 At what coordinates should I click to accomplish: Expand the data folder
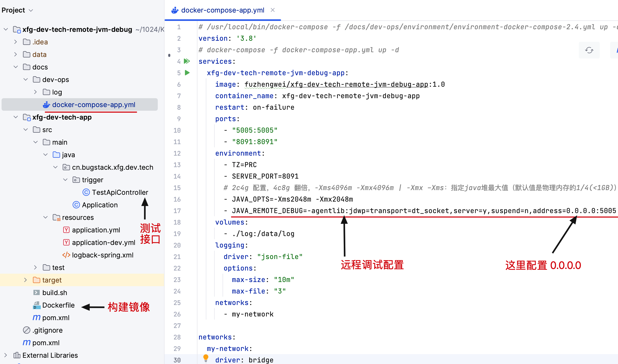(x=16, y=54)
